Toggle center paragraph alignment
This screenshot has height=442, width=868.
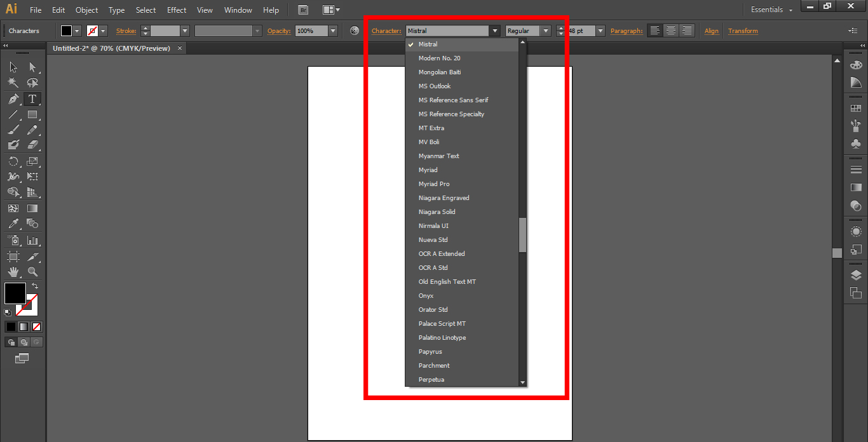click(671, 30)
